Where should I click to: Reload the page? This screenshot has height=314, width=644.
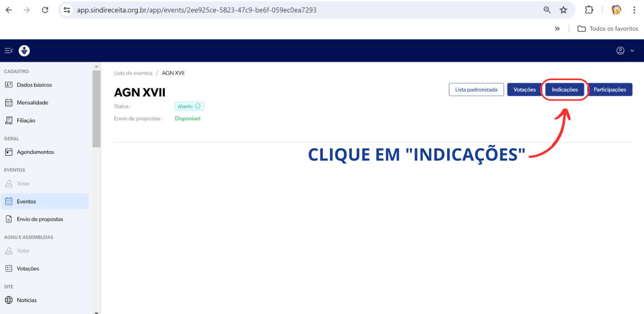pos(45,10)
